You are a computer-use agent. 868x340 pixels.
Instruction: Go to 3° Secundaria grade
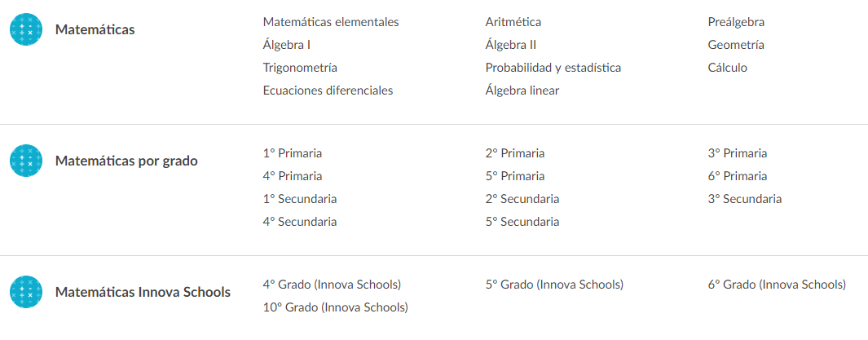(x=745, y=199)
